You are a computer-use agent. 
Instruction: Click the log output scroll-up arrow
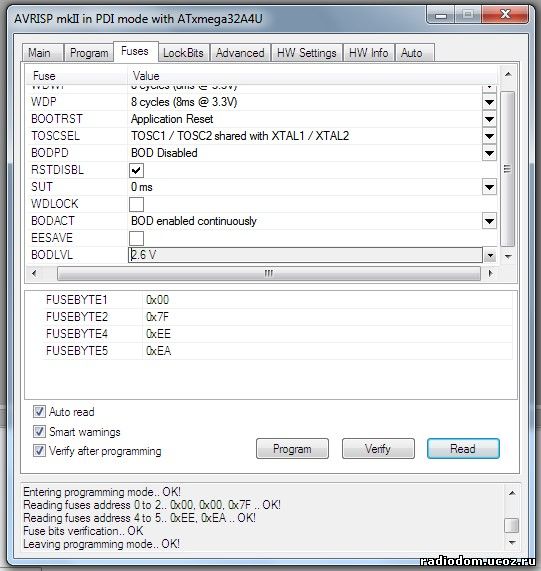[x=512, y=493]
